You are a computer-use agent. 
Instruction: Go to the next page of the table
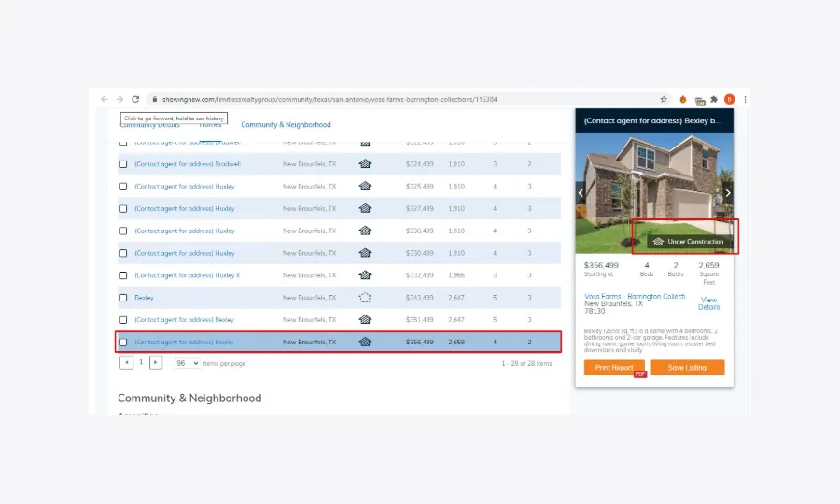[x=155, y=363]
